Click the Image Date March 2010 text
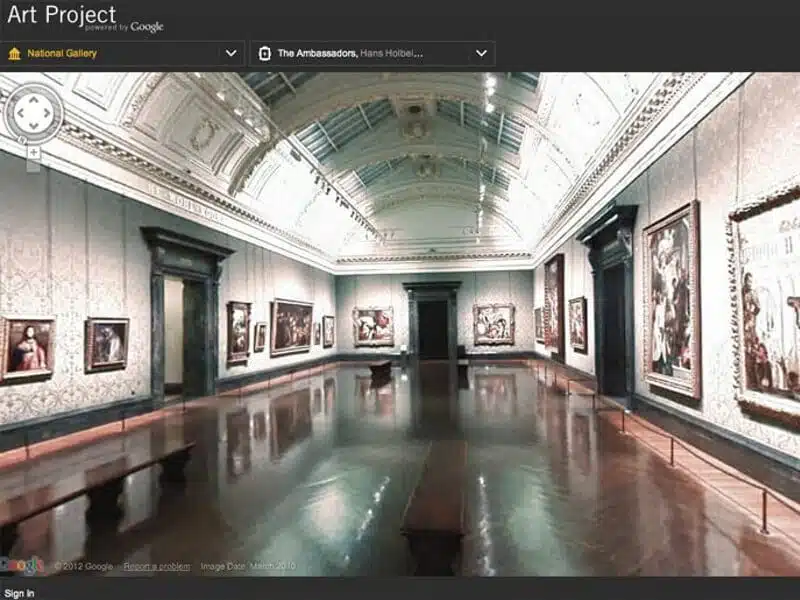Viewport: 800px width, 600px height. click(250, 565)
